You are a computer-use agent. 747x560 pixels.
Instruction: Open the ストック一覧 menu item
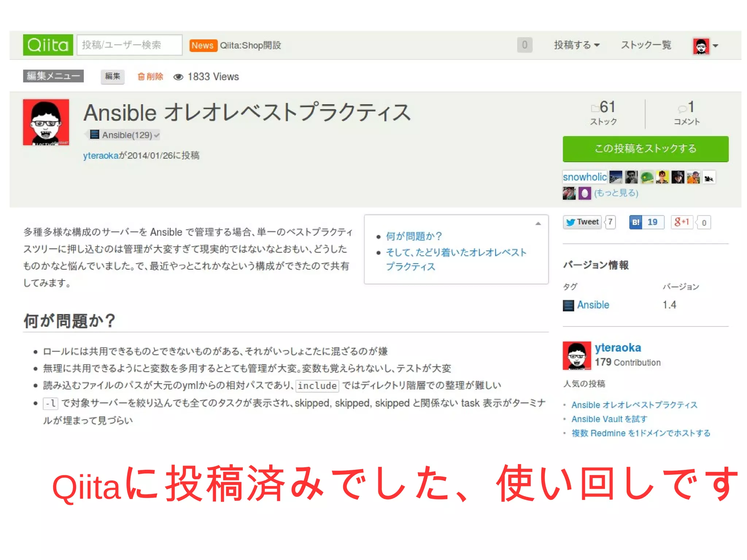[646, 45]
